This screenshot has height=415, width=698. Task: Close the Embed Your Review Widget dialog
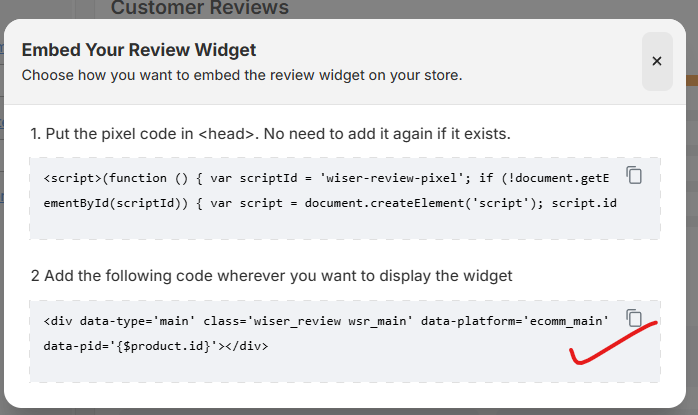657,61
